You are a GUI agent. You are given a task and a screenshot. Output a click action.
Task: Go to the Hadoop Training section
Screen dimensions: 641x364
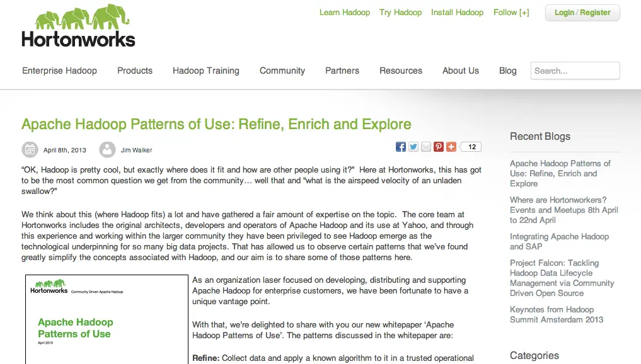click(206, 71)
